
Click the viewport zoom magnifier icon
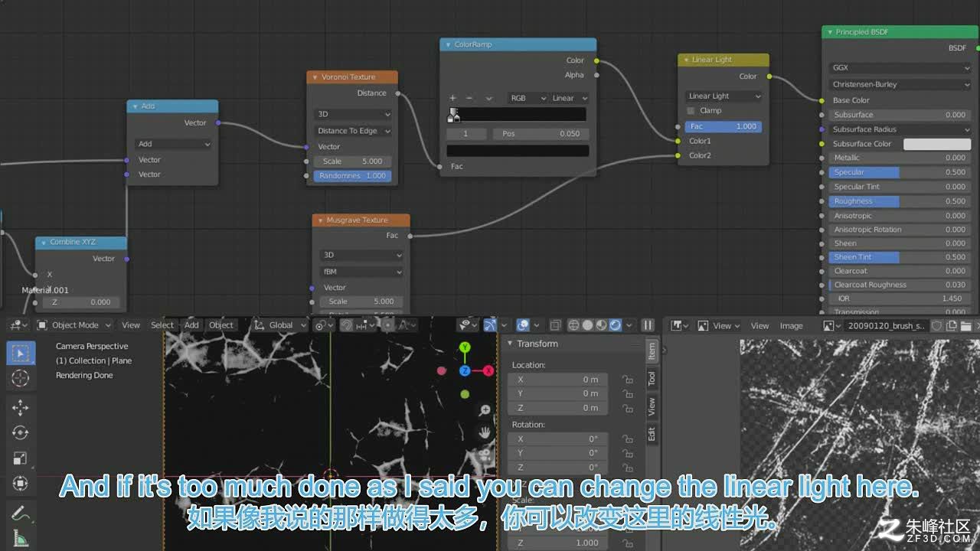(485, 411)
